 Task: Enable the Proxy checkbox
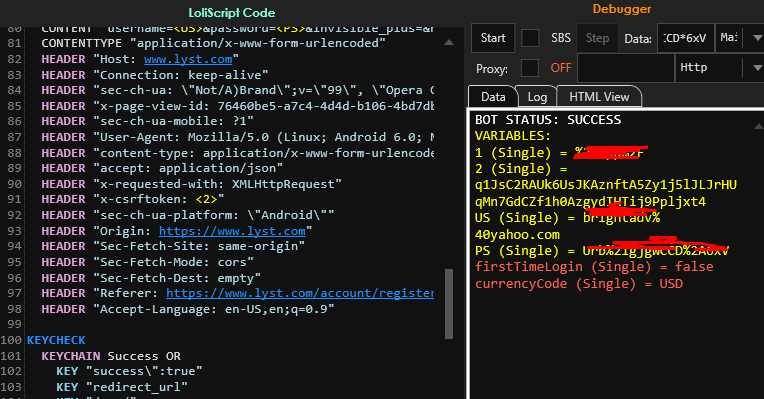coord(530,68)
